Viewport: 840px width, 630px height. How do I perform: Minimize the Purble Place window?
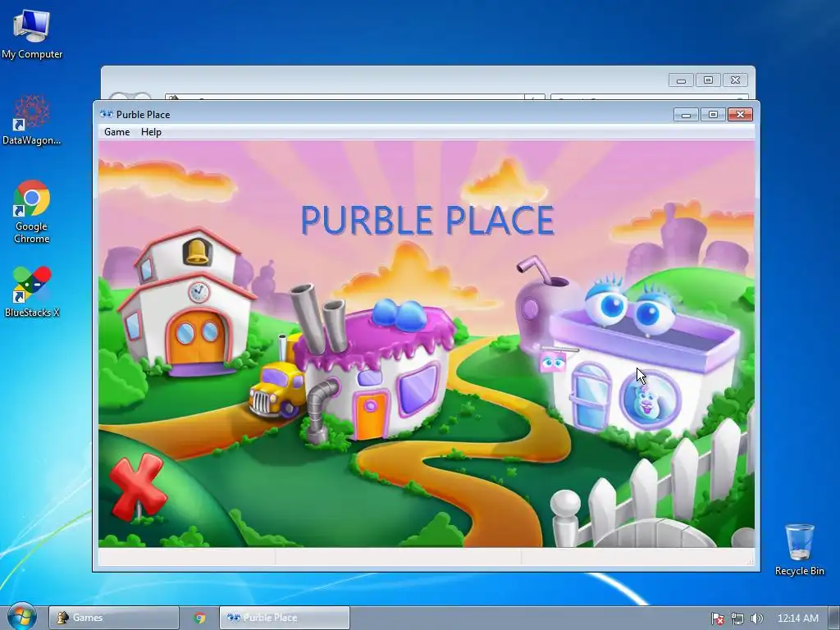pyautogui.click(x=686, y=115)
